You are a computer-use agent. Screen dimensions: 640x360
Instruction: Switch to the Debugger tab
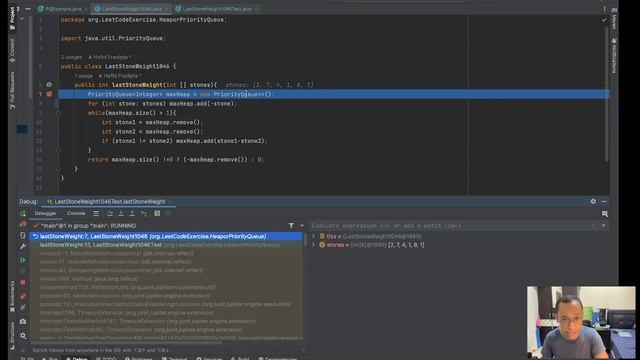[45, 213]
